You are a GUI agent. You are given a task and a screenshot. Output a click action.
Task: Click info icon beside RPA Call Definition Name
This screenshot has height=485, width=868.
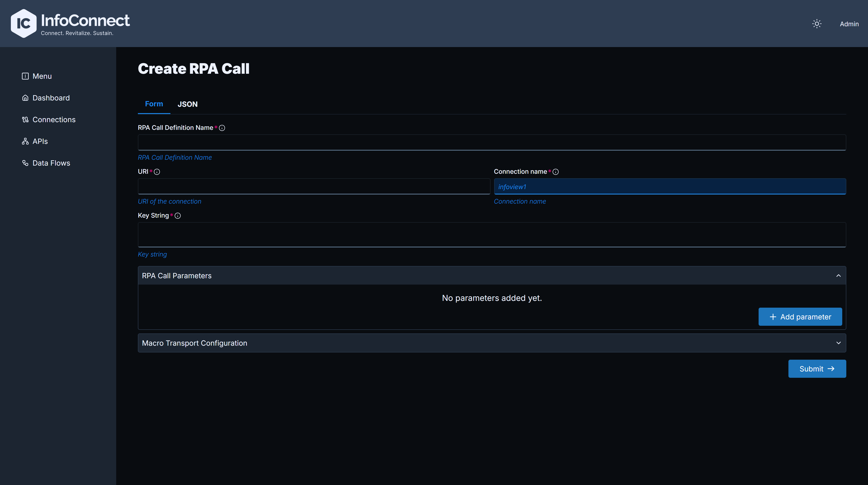tap(222, 128)
